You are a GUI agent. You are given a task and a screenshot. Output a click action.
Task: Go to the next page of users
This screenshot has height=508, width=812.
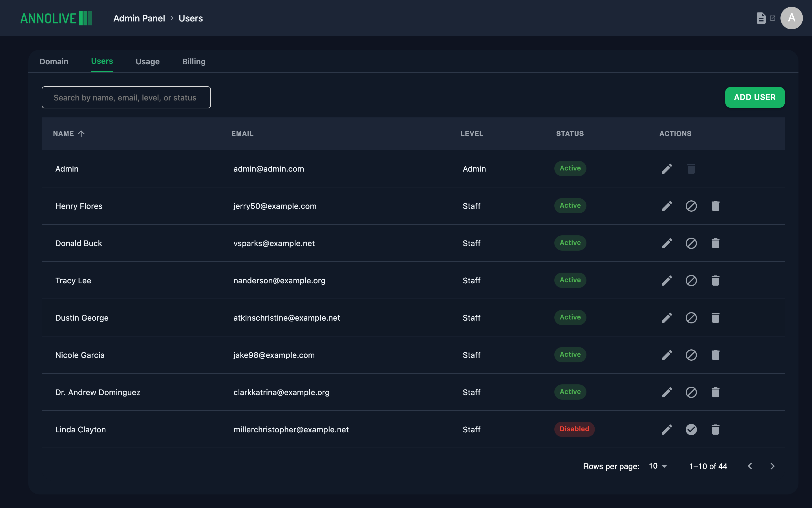click(x=772, y=466)
